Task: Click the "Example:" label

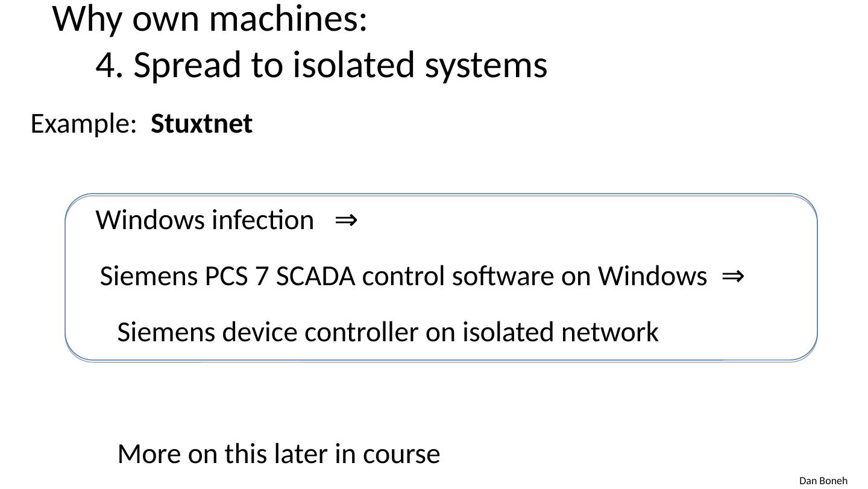Action: coord(83,124)
